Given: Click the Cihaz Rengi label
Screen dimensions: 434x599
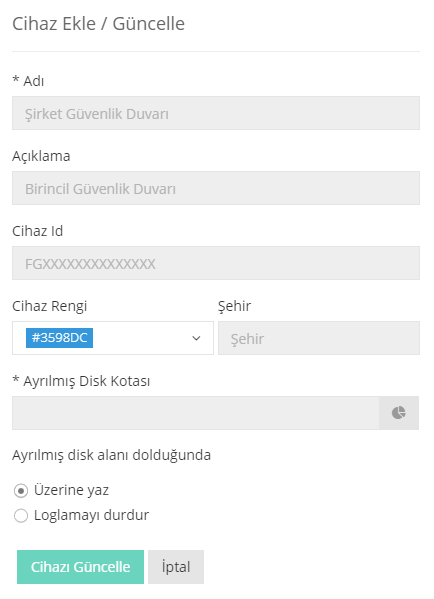Looking at the screenshot, I should tap(50, 306).
